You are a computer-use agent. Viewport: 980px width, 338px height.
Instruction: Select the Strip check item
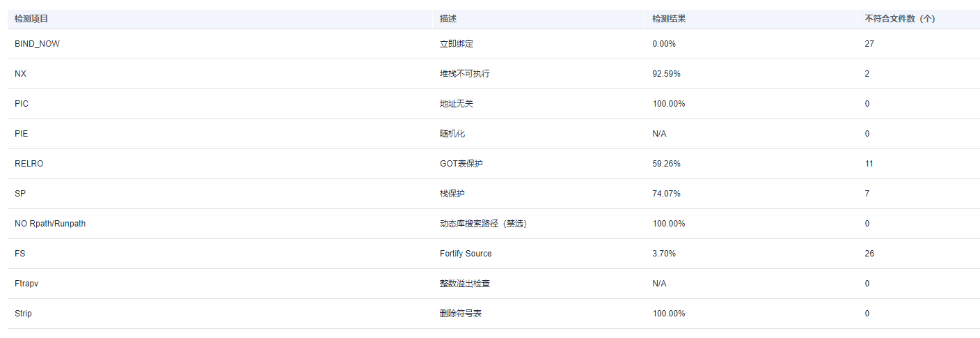click(23, 314)
